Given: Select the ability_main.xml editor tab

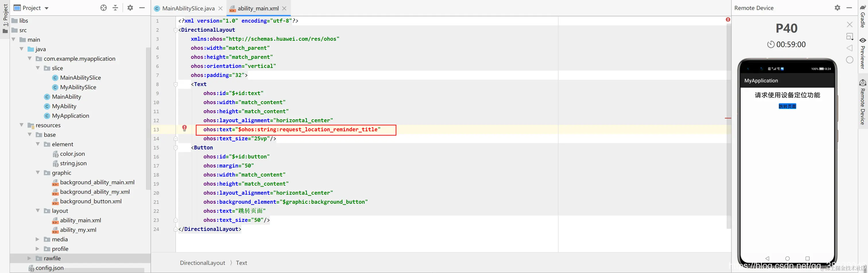Looking at the screenshot, I should click(x=258, y=8).
